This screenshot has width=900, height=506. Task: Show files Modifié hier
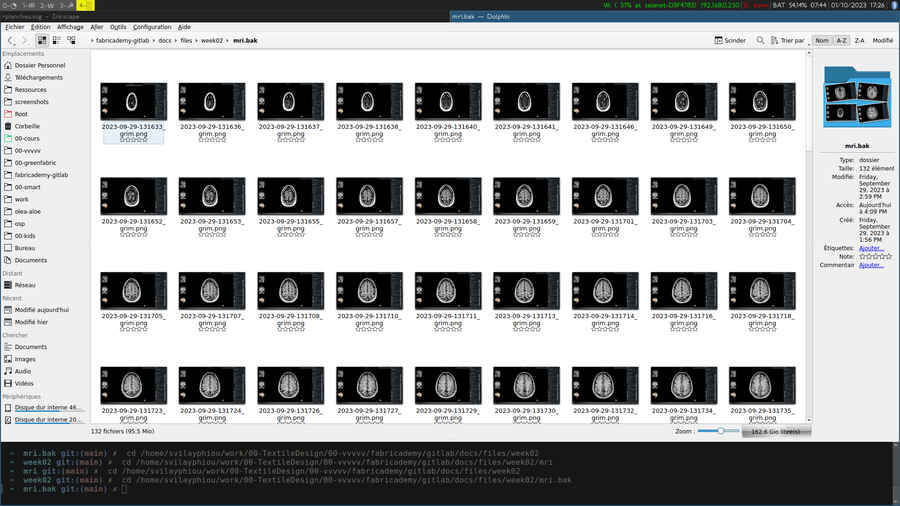(x=31, y=322)
